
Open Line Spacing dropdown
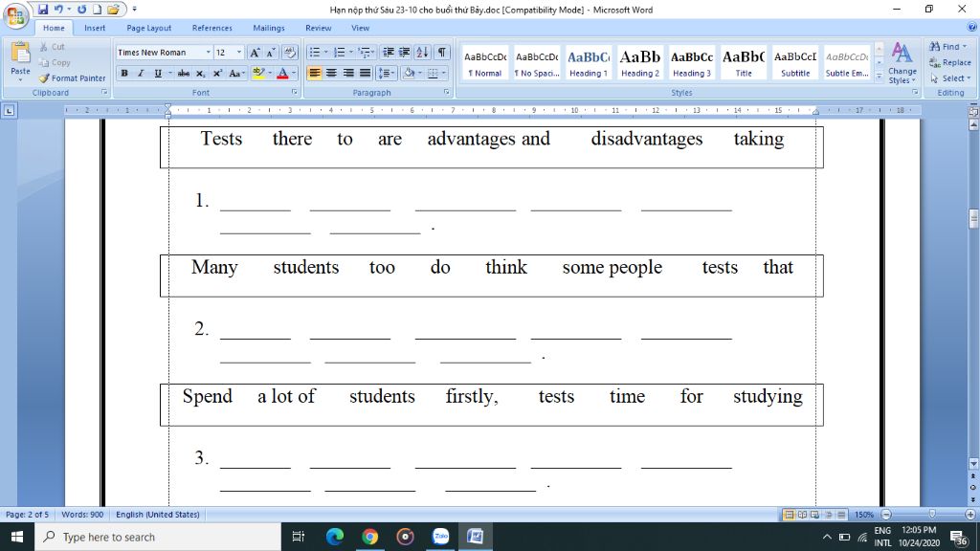(387, 73)
